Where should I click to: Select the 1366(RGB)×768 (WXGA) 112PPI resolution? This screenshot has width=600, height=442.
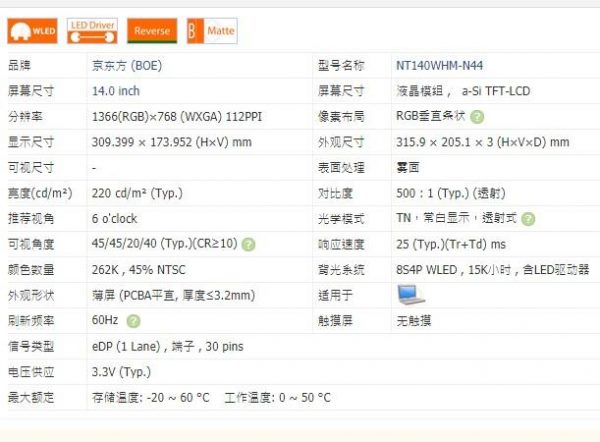coord(177,117)
